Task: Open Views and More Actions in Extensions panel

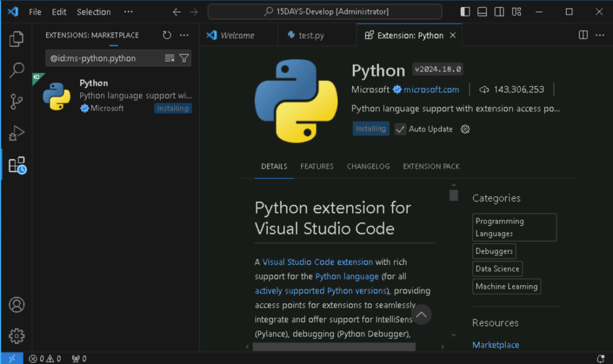Action: click(184, 35)
